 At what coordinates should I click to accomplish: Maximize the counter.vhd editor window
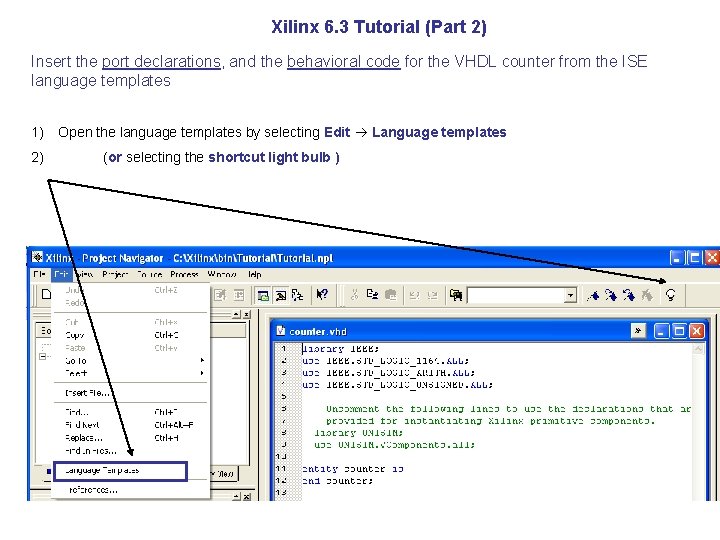click(679, 331)
